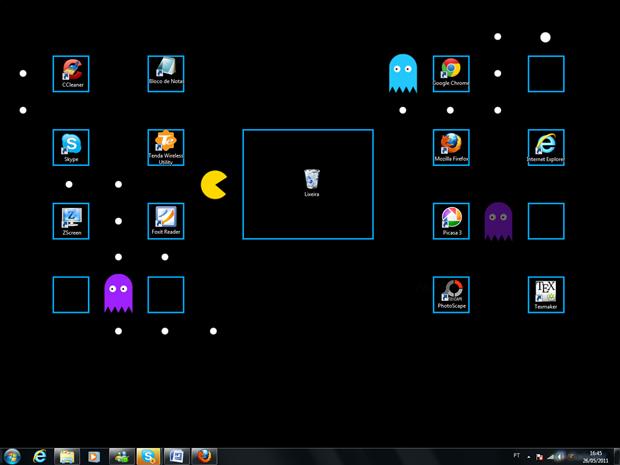This screenshot has width=620, height=465.
Task: Open the Action Center flag icon
Action: (539, 457)
